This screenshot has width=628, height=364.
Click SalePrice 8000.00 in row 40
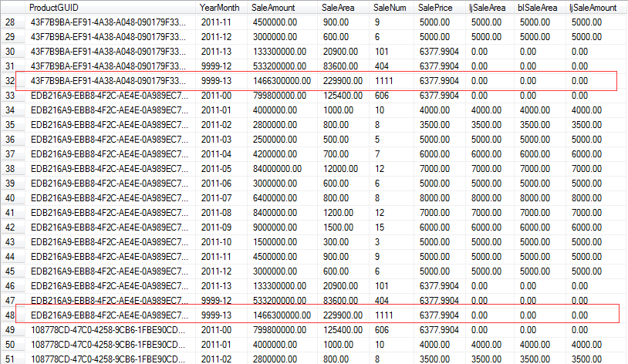tap(434, 198)
